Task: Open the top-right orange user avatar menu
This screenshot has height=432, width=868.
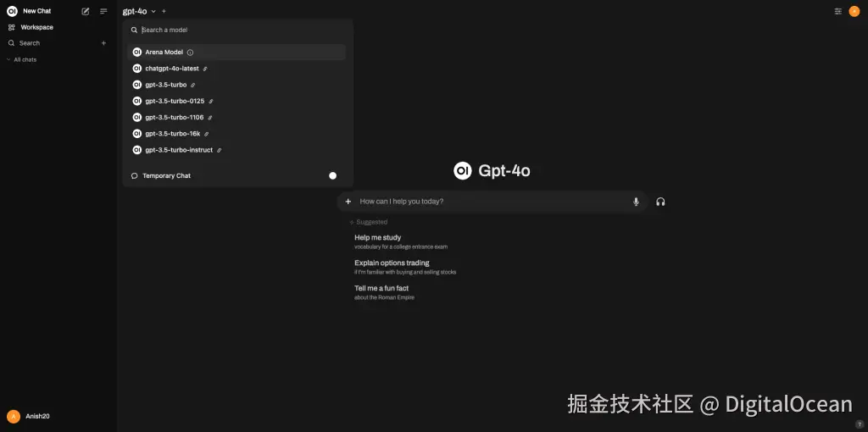Action: [854, 11]
